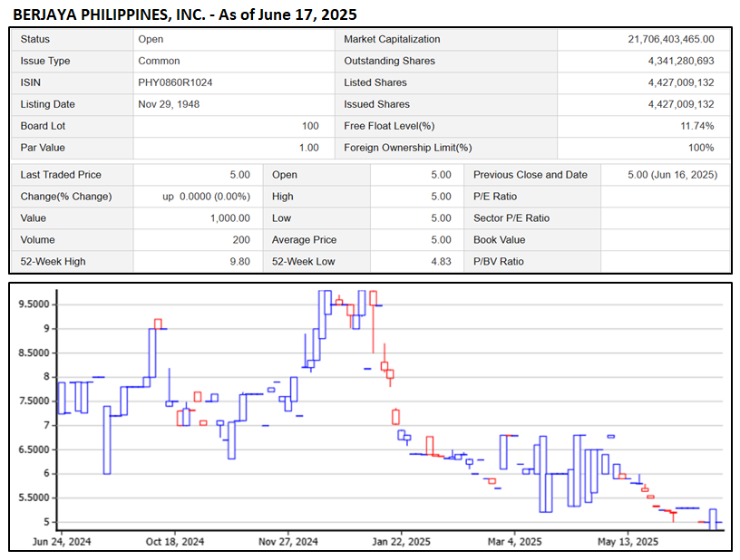The image size is (740, 560).
Task: Click the 'Outstanding Shares' label
Action: (389, 61)
